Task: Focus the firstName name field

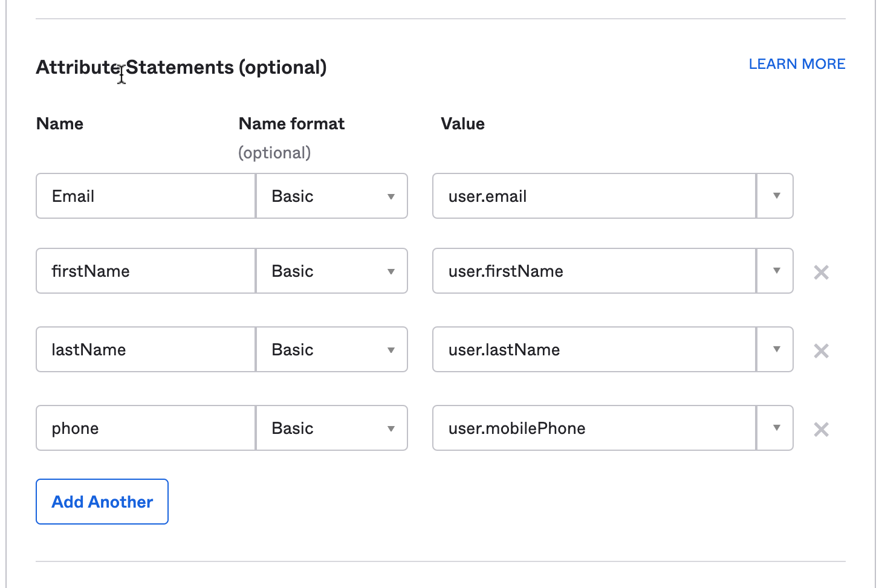Action: [146, 271]
